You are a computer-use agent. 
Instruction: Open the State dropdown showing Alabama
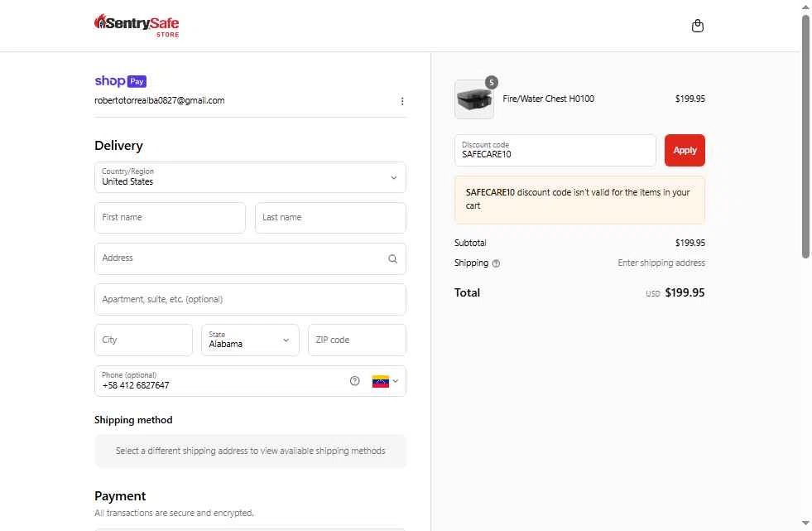point(250,340)
